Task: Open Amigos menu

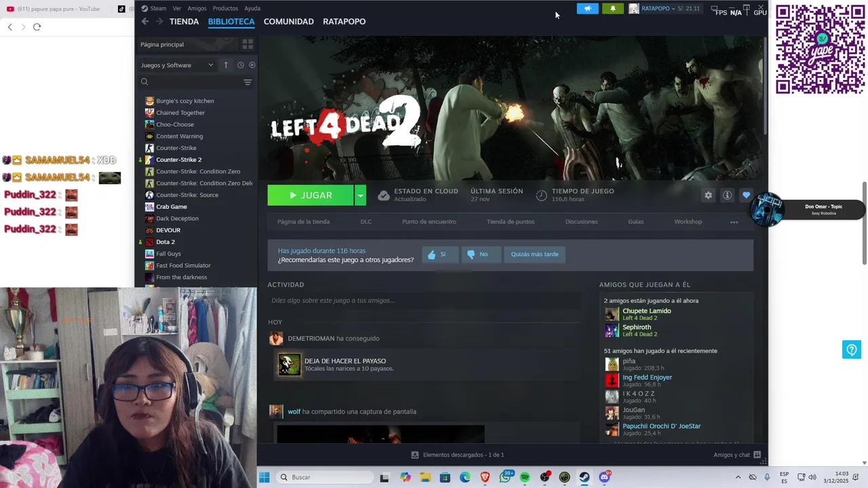Action: coord(197,9)
